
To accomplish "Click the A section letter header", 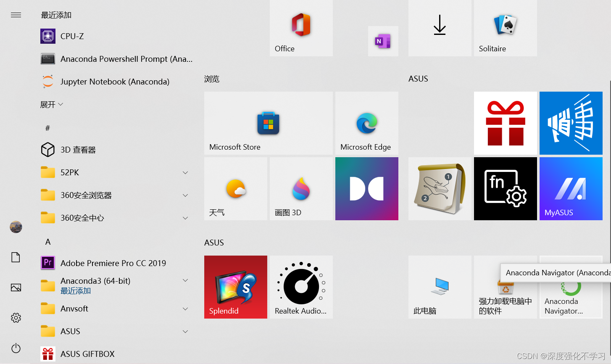I will [48, 242].
